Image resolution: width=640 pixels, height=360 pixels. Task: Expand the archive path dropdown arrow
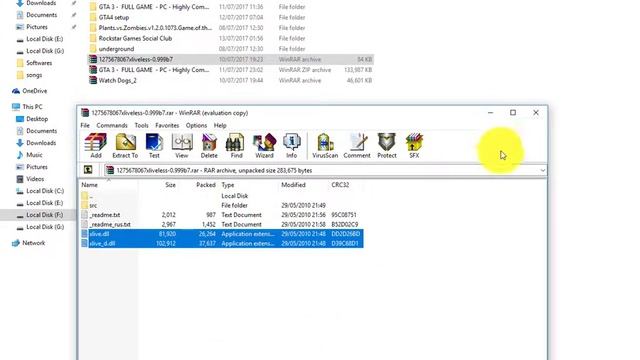(542, 171)
